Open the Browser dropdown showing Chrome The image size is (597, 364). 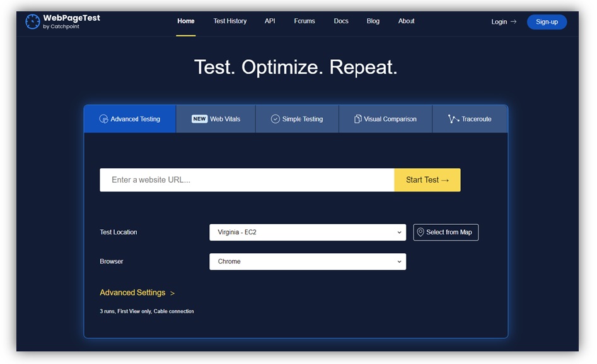pyautogui.click(x=308, y=261)
